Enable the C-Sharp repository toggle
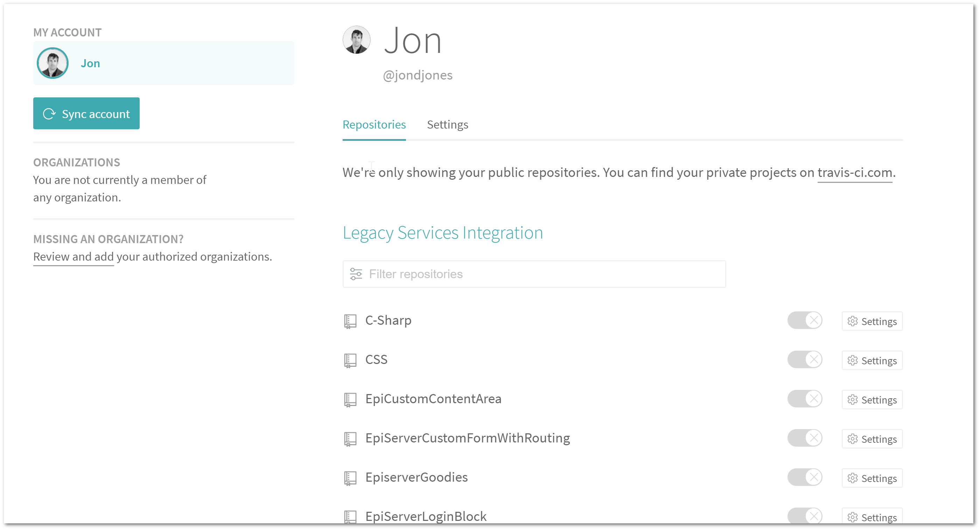The image size is (980, 530). click(x=805, y=320)
